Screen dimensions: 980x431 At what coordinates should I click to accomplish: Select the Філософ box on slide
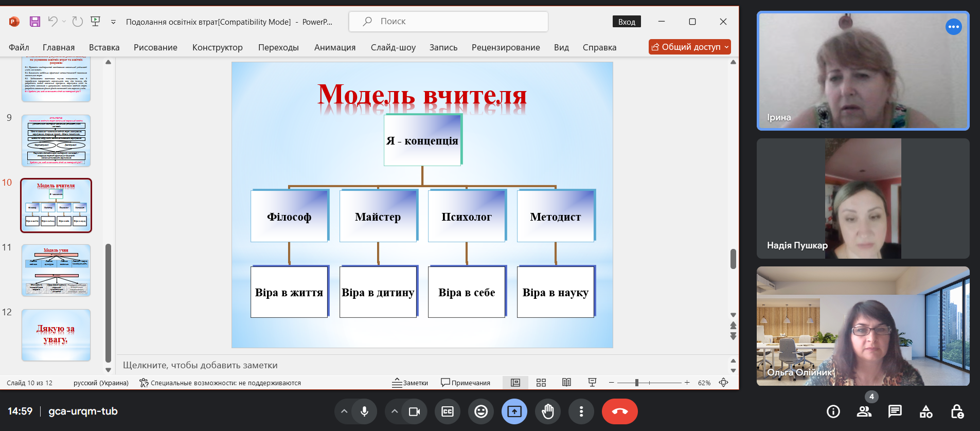click(x=289, y=216)
